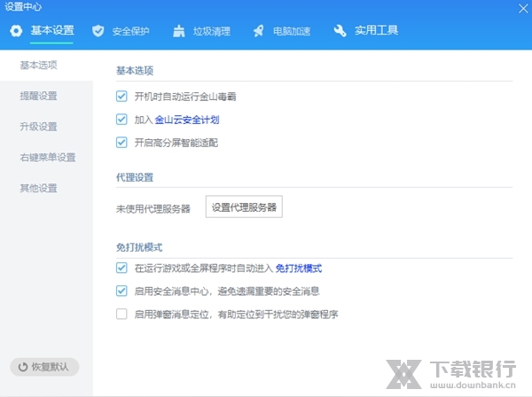Viewport: 532px width, 397px height.
Task: Select 基本选项 in the sidebar
Action: 46,65
